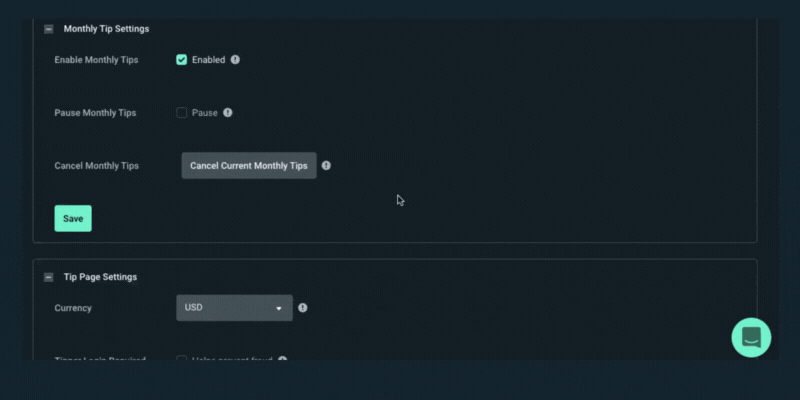Open the USD currency dropdown
800x400 pixels.
(235, 308)
